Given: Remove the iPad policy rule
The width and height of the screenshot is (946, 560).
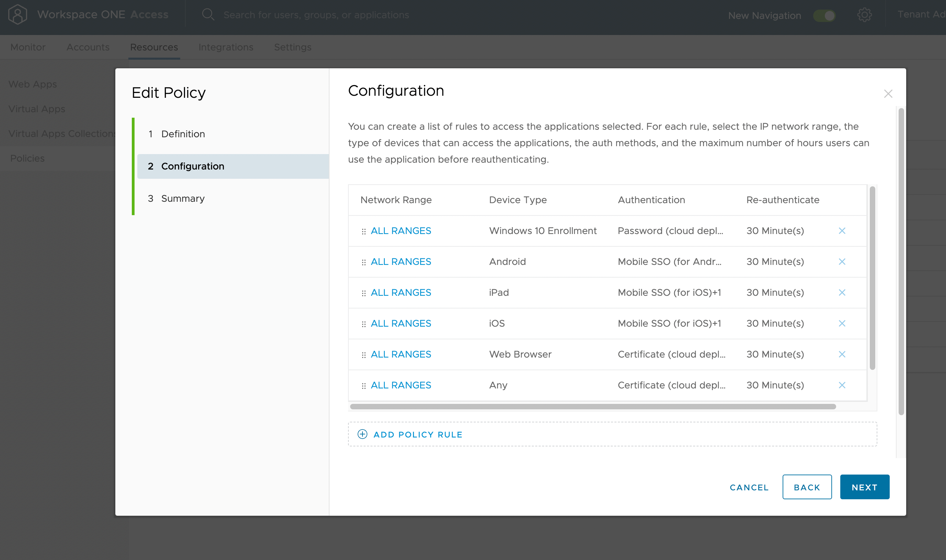Looking at the screenshot, I should (x=842, y=292).
